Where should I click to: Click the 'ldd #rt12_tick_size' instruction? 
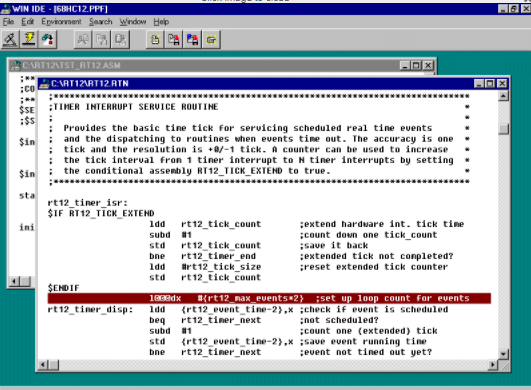point(205,267)
